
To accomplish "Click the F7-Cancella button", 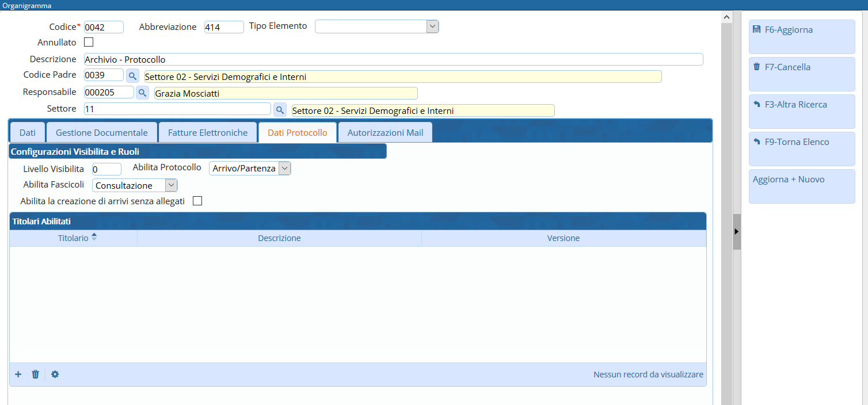I will 801,74.
